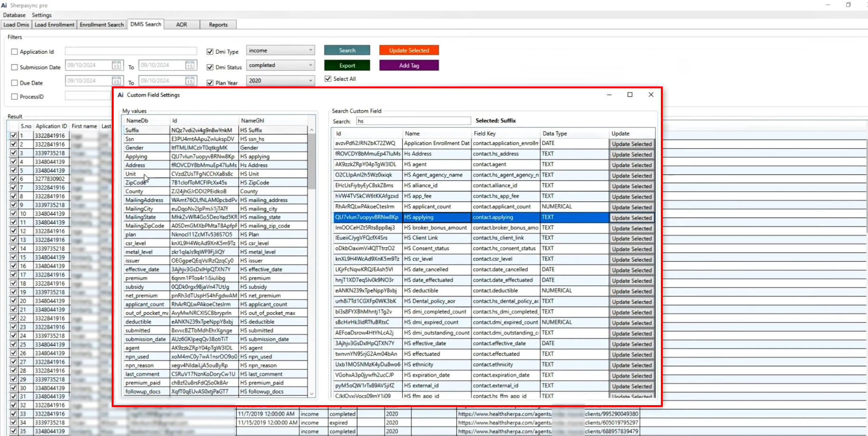
Task: Click the Custom Field Settings window icon
Action: 121,95
